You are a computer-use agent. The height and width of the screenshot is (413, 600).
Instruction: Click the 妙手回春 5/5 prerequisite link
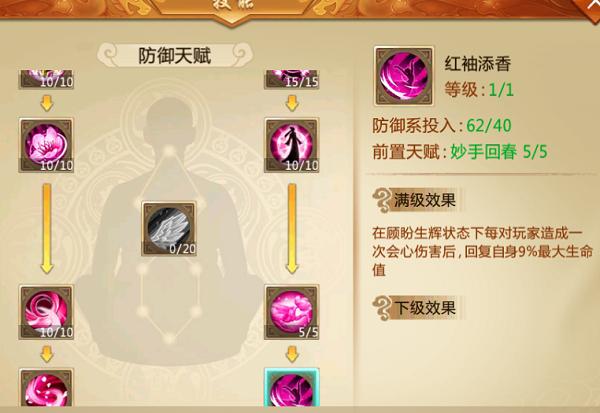coord(499,152)
